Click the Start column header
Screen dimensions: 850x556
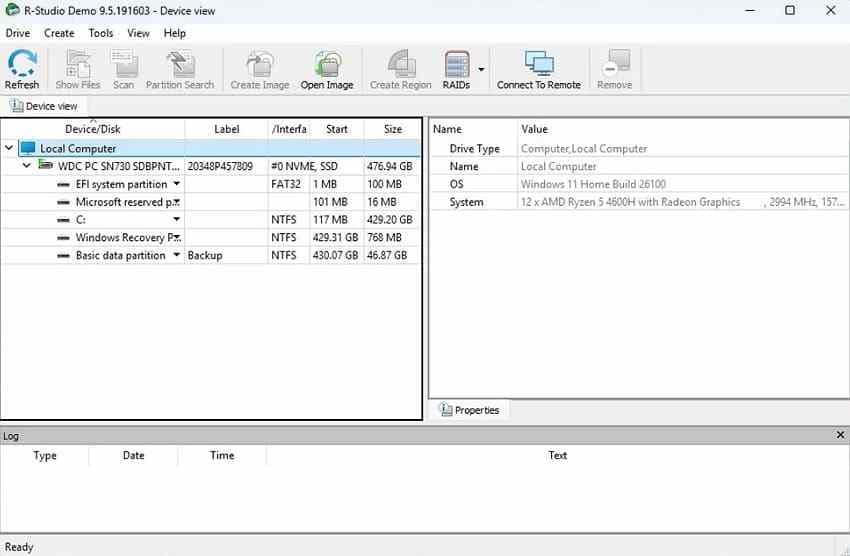pyautogui.click(x=337, y=129)
